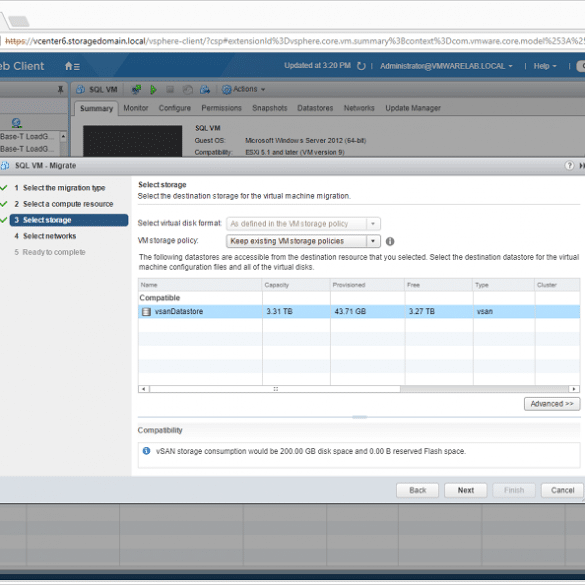
Task: Click the SQL VM - Migrate dialog icon
Action: pos(5,165)
